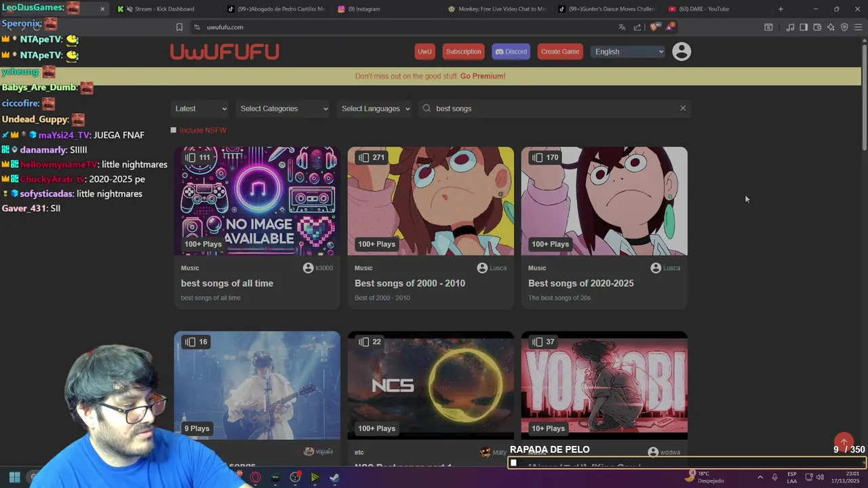Viewport: 868px width, 488px height.
Task: Open the volume speaker tray icon
Action: pos(820,477)
